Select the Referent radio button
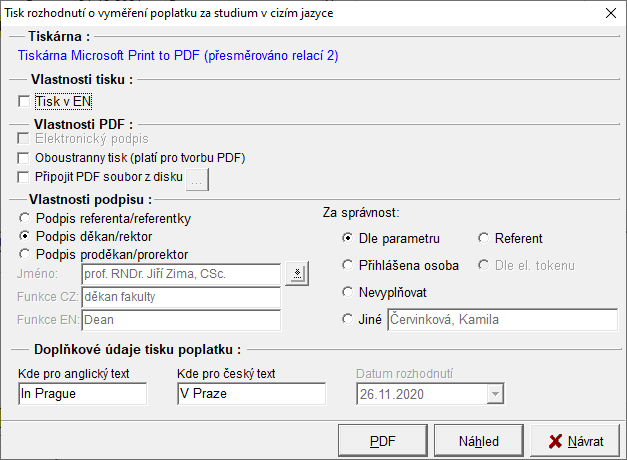Viewport: 627px width, 460px height. 483,238
